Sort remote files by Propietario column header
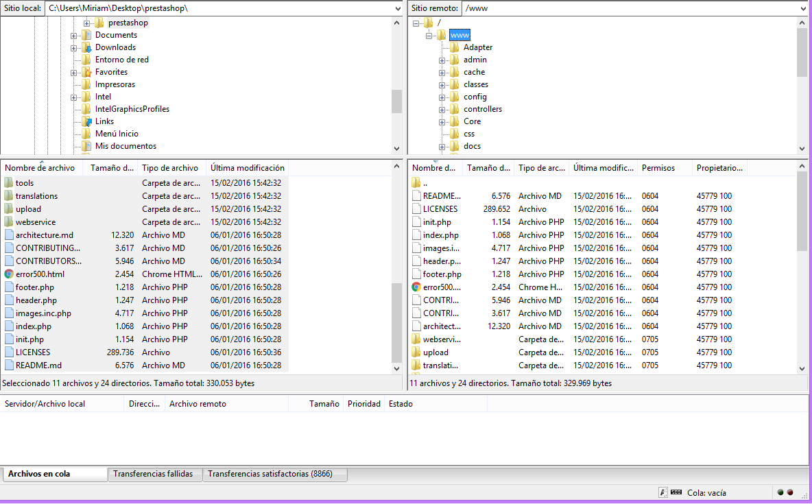Screen dimensions: 812x504 tap(719, 168)
